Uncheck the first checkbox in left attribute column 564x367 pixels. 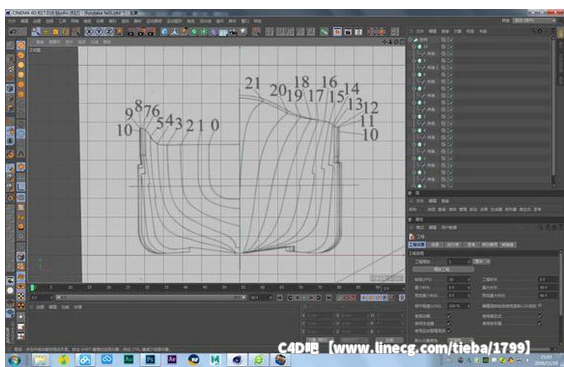tap(449, 316)
